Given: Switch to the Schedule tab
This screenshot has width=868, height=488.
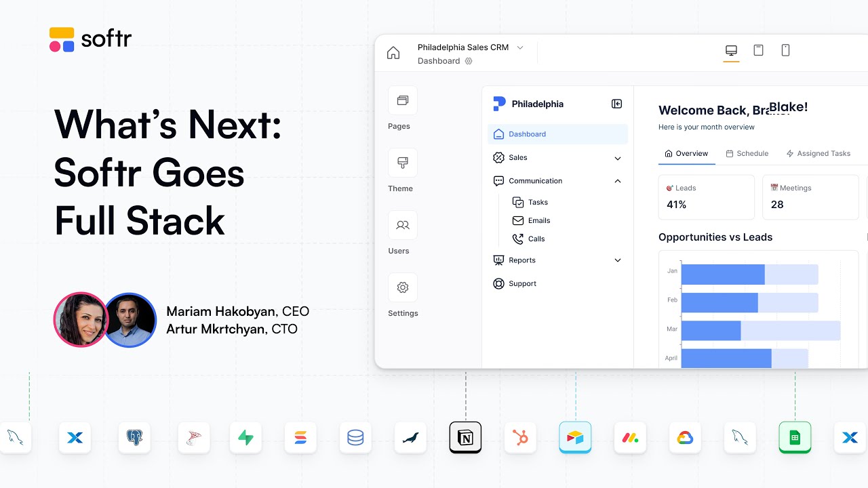Looking at the screenshot, I should [747, 154].
